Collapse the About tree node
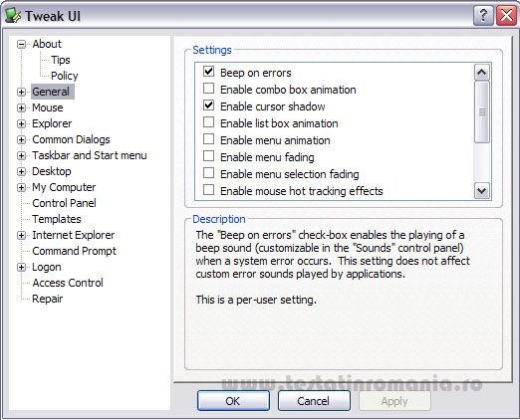Image resolution: width=520 pixels, height=420 pixels. pos(21,44)
